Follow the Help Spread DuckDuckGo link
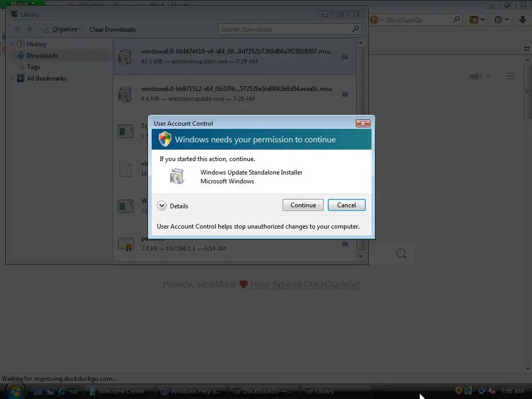The image size is (532, 399). 305,284
